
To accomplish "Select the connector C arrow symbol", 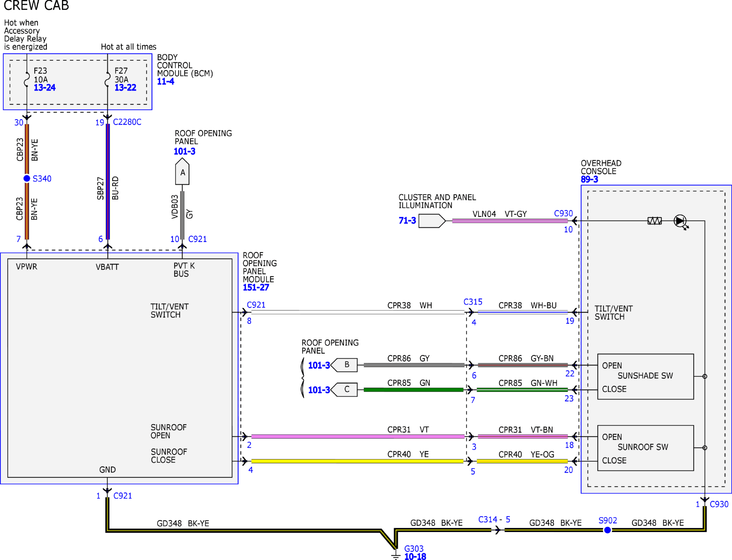I will coord(344,389).
